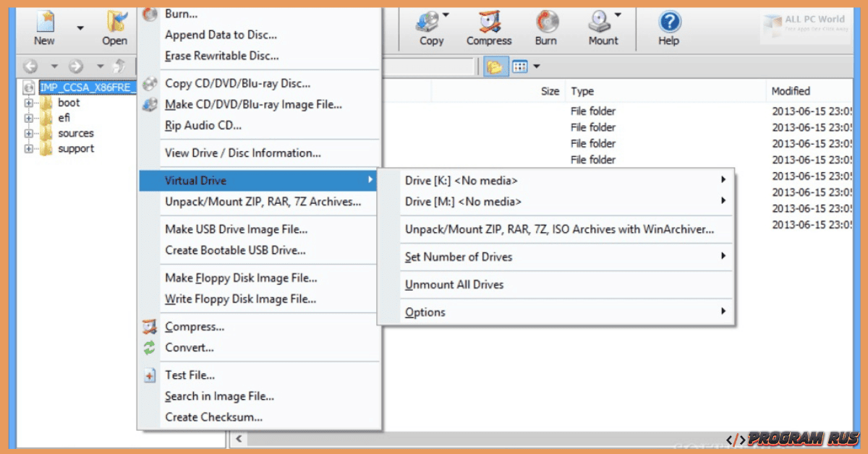868x454 pixels.
Task: Select the support folder in tree
Action: (x=76, y=149)
